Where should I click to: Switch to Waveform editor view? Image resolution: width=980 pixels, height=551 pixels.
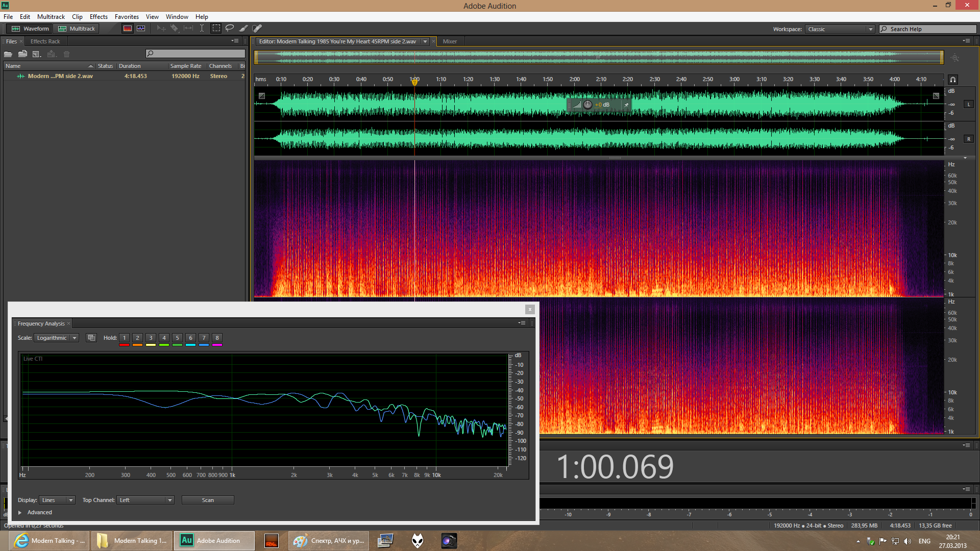(x=31, y=29)
